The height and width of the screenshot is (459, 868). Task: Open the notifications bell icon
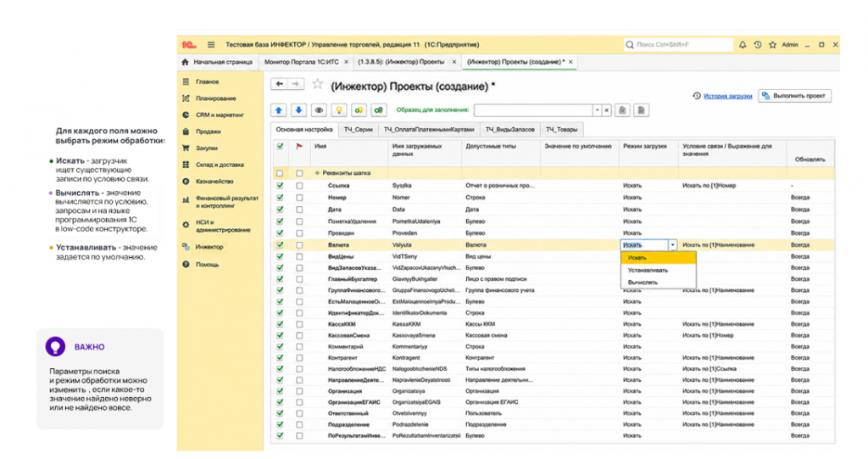tap(743, 45)
